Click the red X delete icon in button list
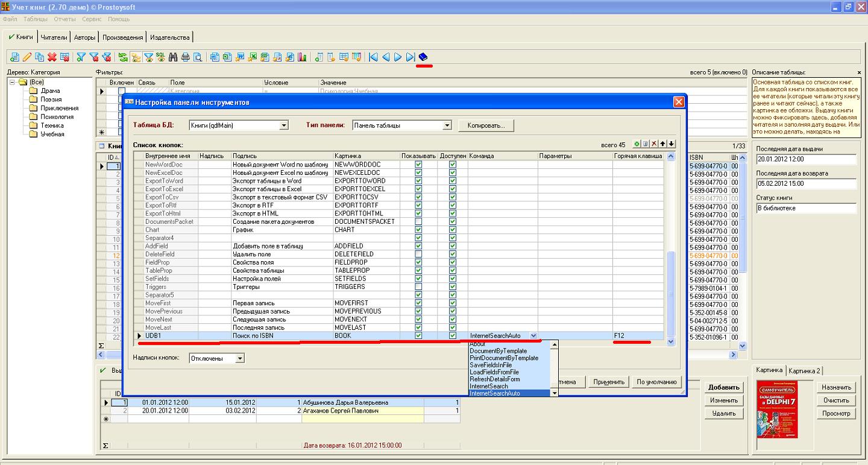The image size is (868, 465). tap(654, 144)
